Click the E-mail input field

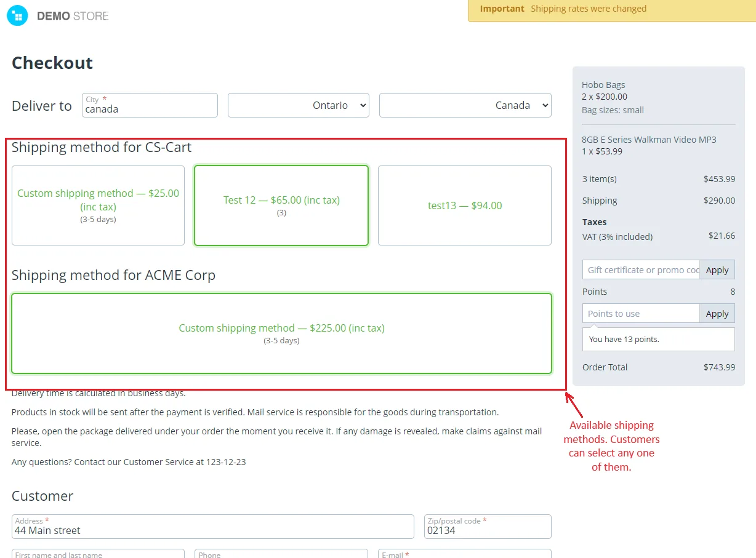(x=465, y=554)
